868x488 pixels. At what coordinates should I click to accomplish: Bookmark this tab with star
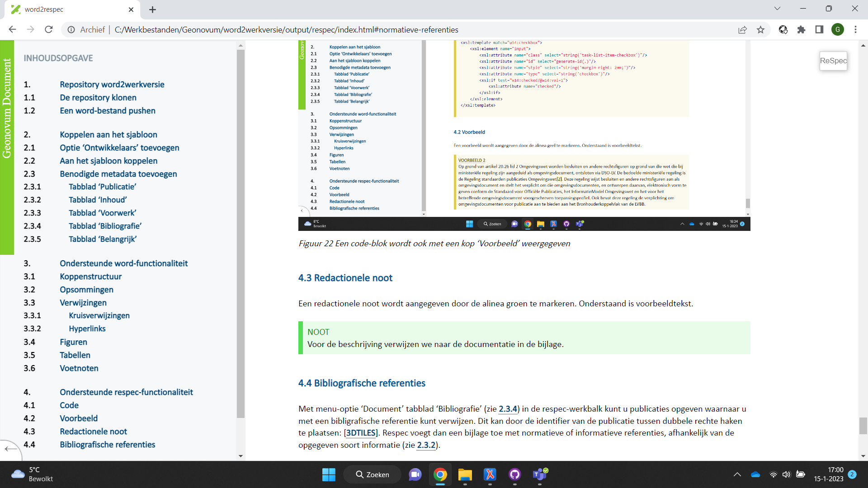(x=760, y=30)
